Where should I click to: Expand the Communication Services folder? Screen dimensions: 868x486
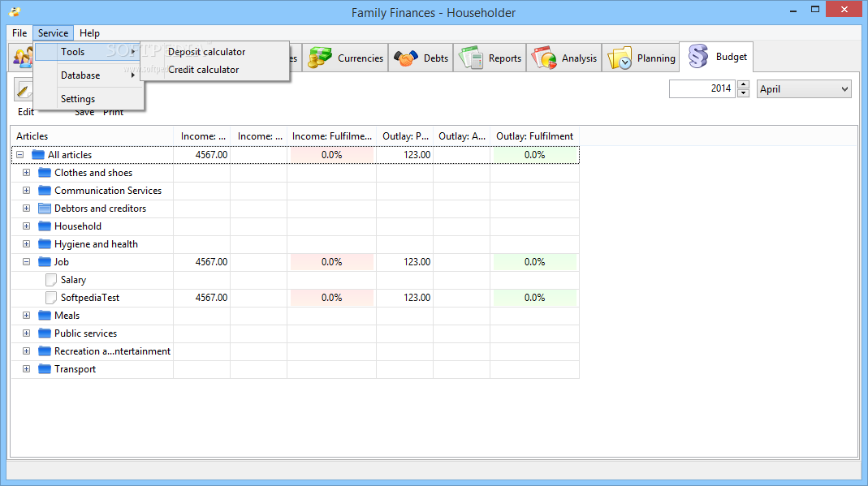26,190
